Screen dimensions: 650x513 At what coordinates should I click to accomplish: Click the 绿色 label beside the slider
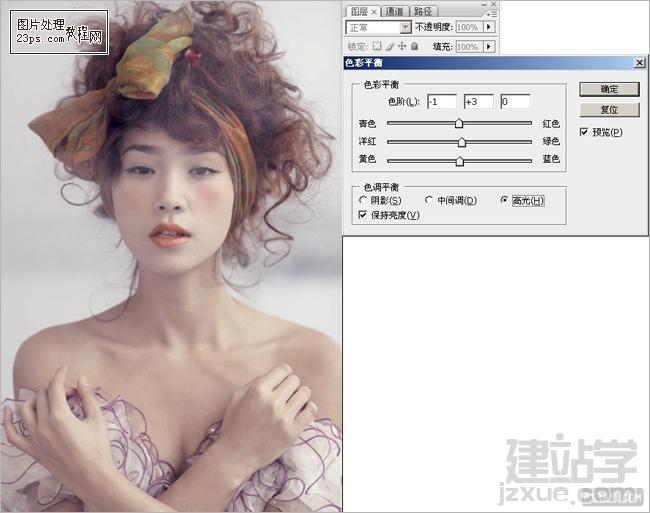551,141
